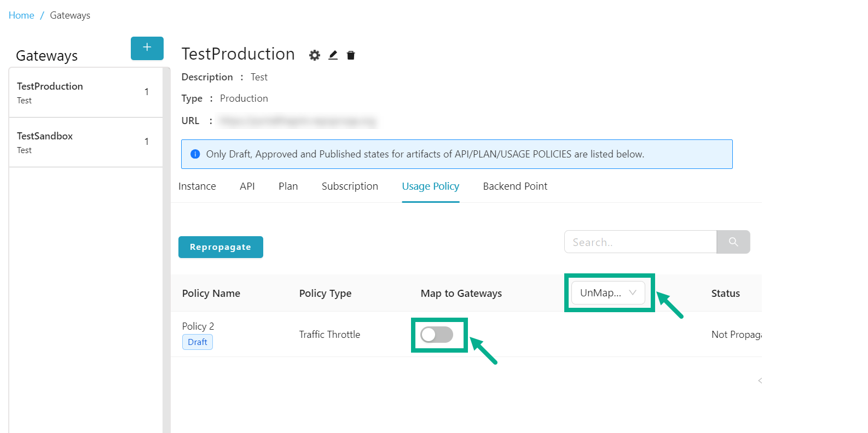Click the plus icon to add gateway
This screenshot has width=868, height=433.
click(147, 48)
